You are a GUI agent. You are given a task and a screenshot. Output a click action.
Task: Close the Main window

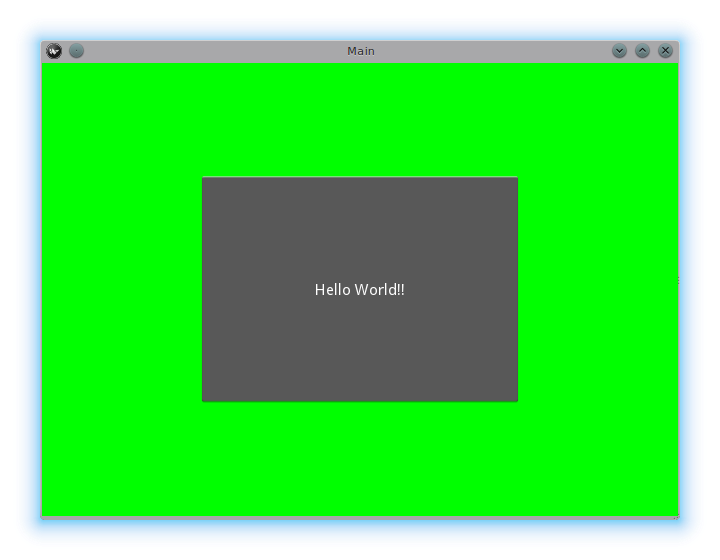click(x=665, y=51)
